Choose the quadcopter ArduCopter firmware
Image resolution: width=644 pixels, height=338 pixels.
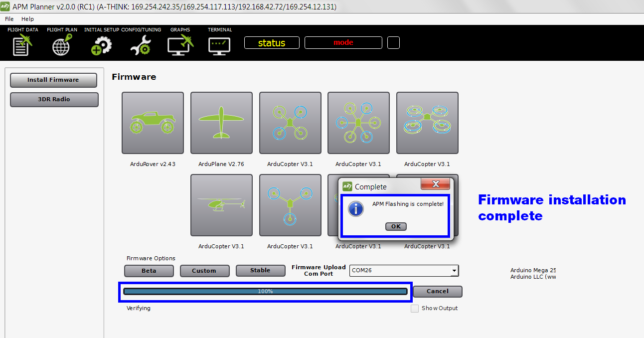pos(290,123)
